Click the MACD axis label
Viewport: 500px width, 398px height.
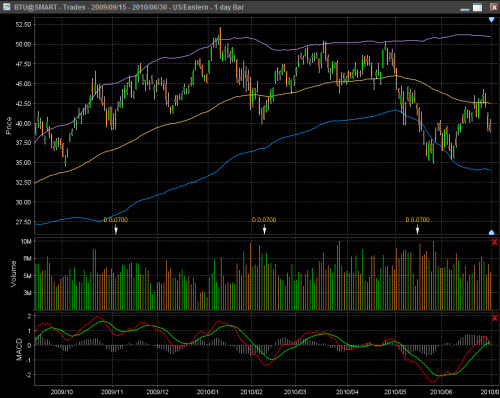19,349
